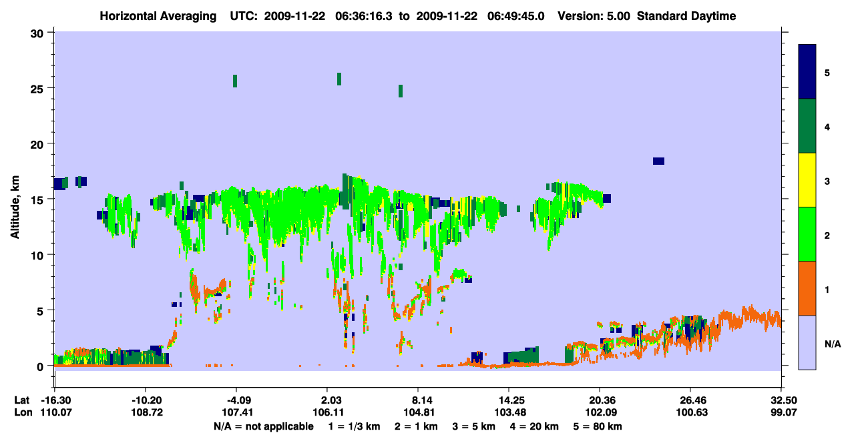Click the lavender N/A colorbar segment
The height and width of the screenshot is (445, 868).
pyautogui.click(x=807, y=342)
